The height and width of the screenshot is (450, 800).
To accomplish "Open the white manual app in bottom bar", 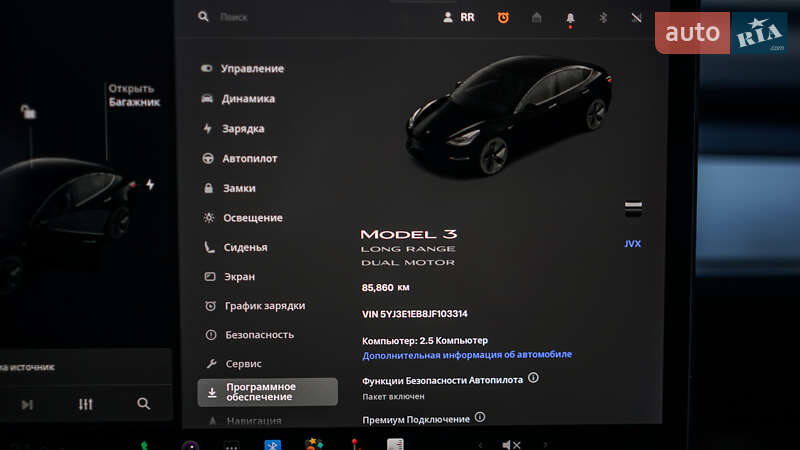I will coord(395,444).
